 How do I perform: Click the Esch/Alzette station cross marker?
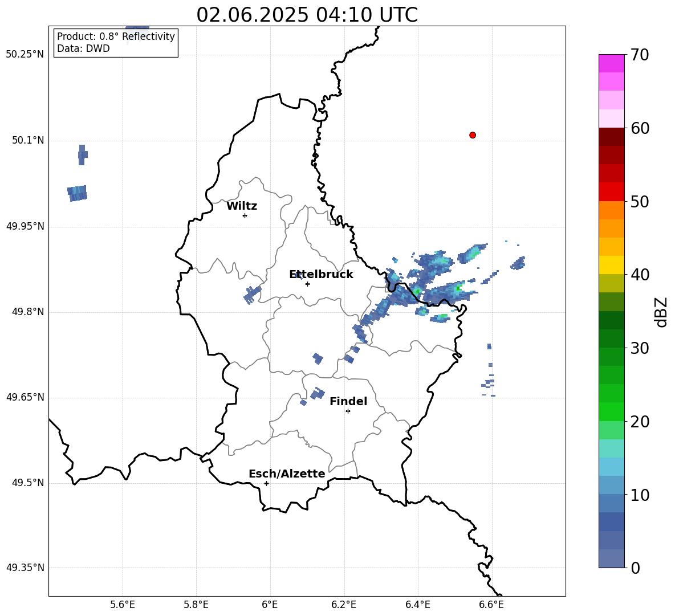point(266,483)
